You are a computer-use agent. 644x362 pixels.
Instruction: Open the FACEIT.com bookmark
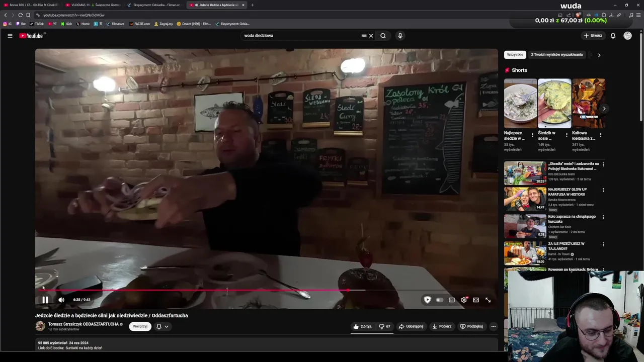139,24
